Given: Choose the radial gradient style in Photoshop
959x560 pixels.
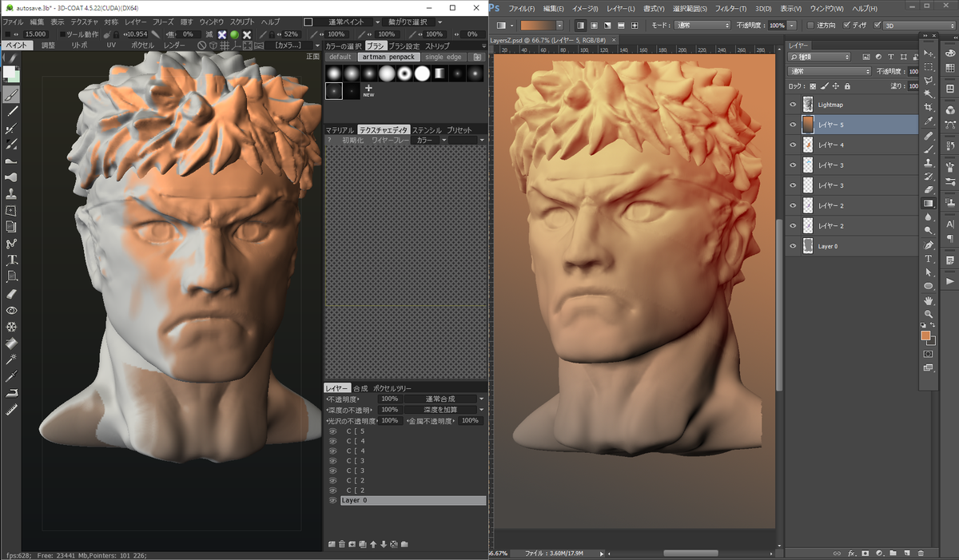Looking at the screenshot, I should click(x=594, y=26).
